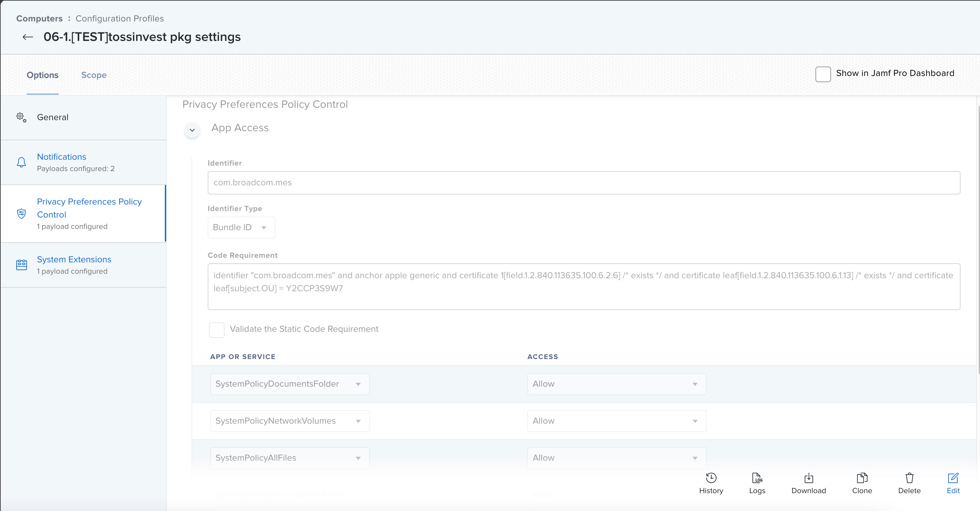This screenshot has width=980, height=511.
Task: Click the back arrow next to profile title
Action: point(28,37)
